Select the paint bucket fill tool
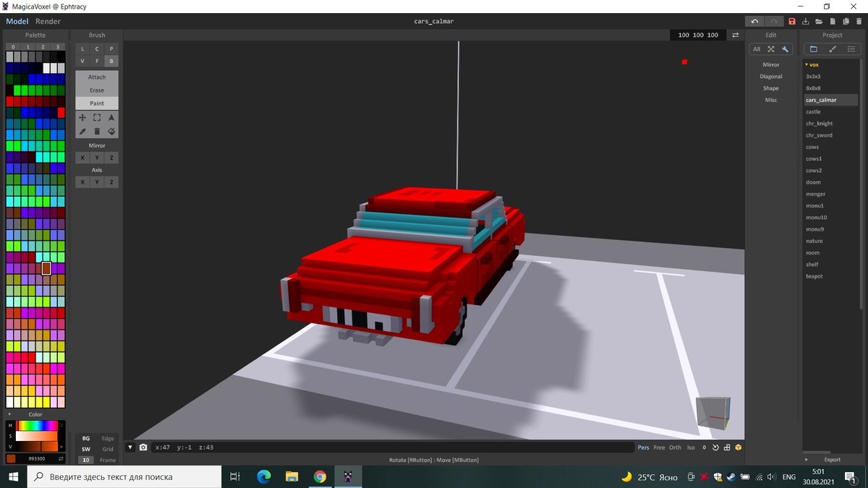Viewport: 868px width, 488px height. coord(111,132)
